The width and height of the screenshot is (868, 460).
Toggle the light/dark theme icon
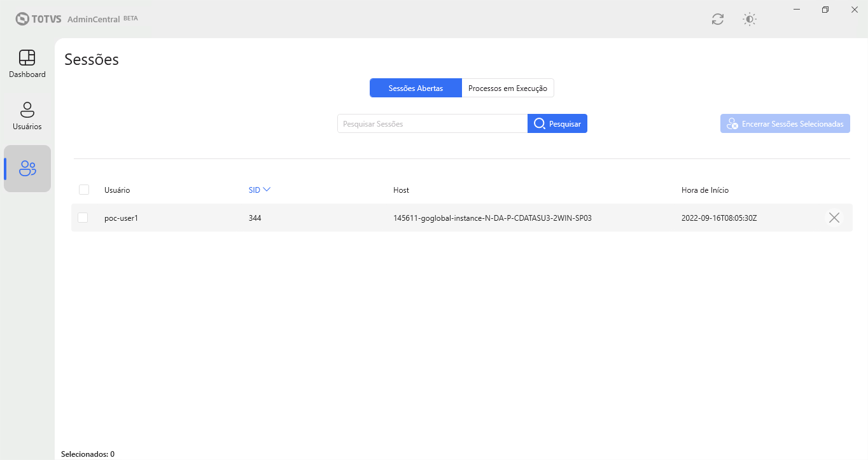[x=750, y=19]
